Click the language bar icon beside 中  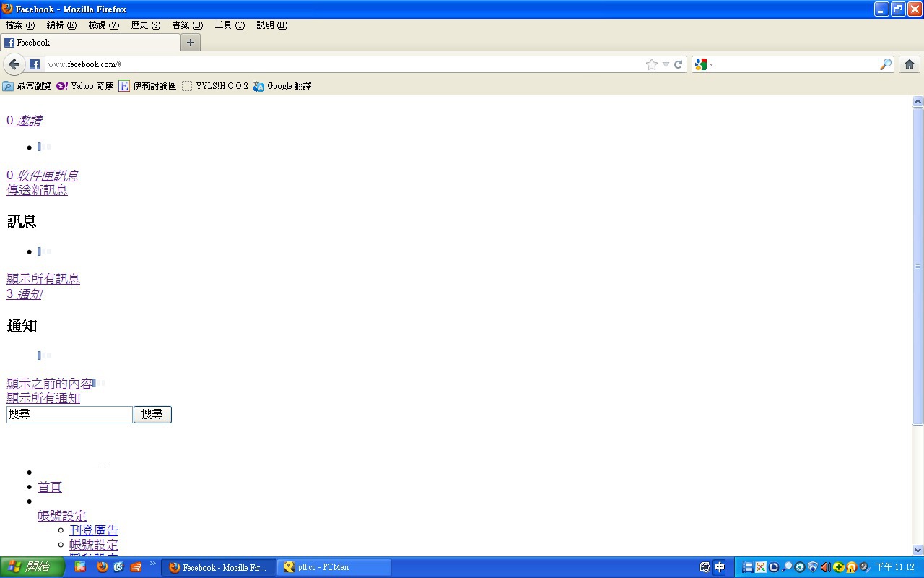tap(705, 567)
